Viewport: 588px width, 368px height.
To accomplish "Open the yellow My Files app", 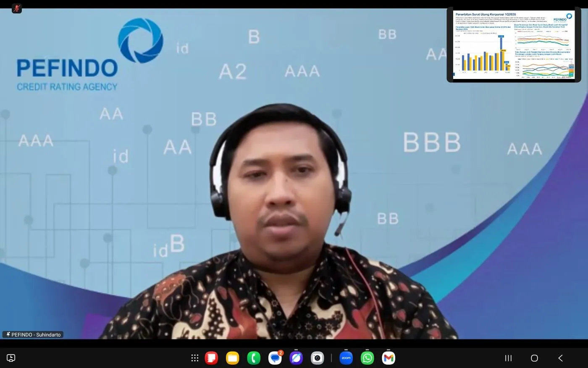I will pyautogui.click(x=232, y=358).
